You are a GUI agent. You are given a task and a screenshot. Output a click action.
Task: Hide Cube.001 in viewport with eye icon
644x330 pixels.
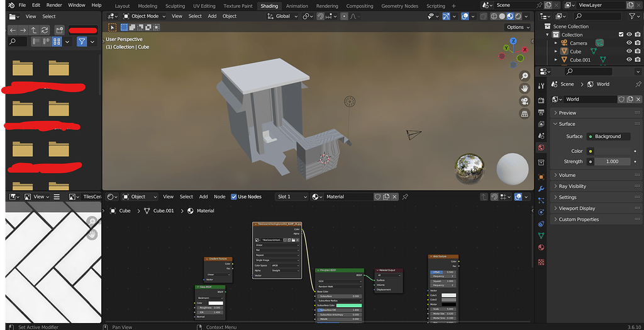[629, 60]
